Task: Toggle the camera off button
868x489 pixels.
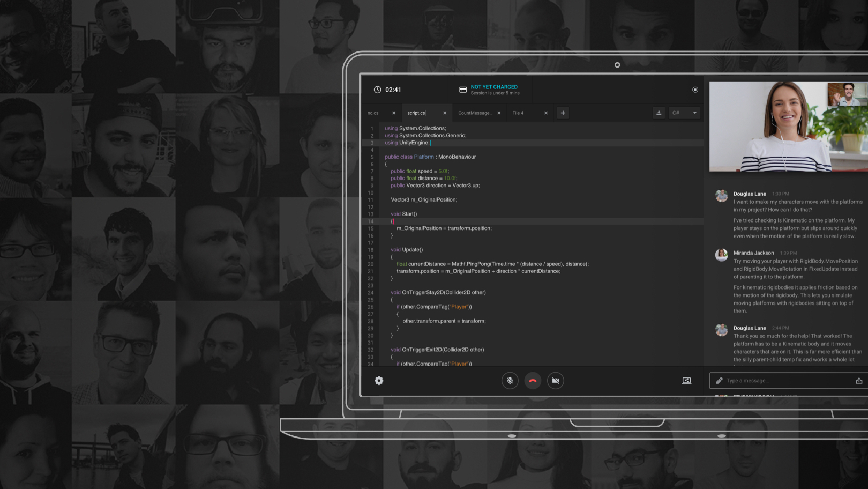Action: click(x=556, y=381)
